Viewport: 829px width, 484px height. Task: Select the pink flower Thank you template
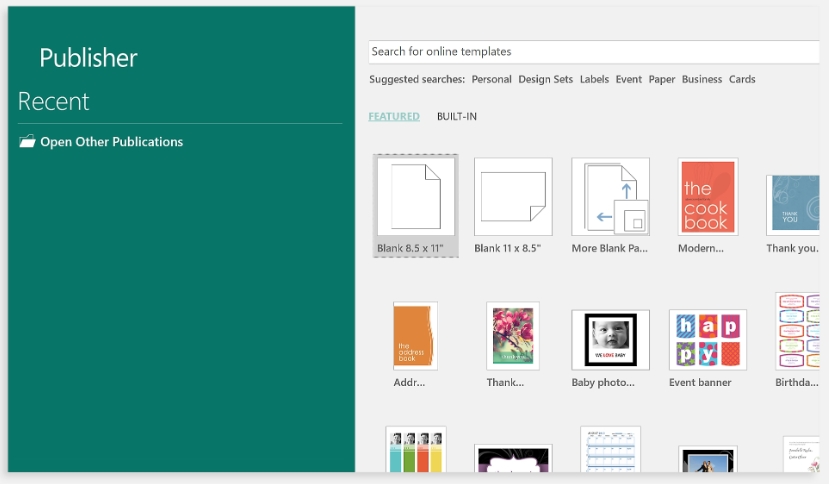[x=513, y=336]
